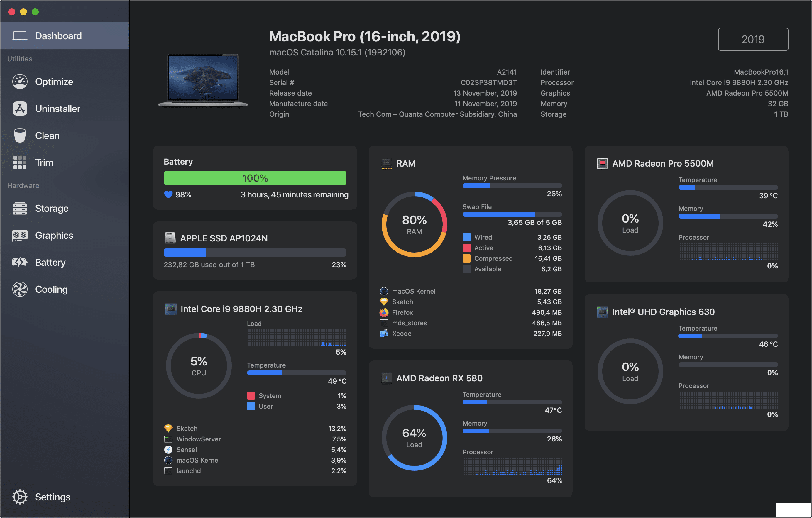The width and height of the screenshot is (812, 518).
Task: Click the orange Compressed legend swatch
Action: point(466,258)
